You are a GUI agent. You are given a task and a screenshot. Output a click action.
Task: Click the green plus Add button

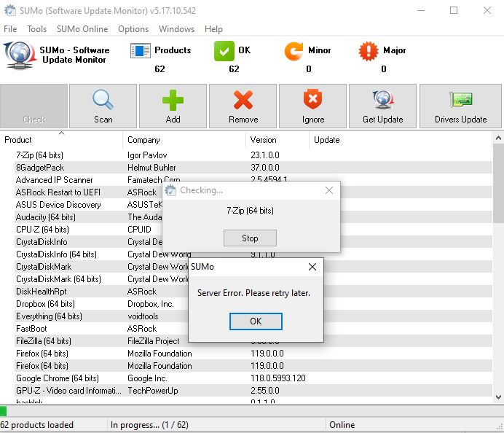pyautogui.click(x=173, y=106)
